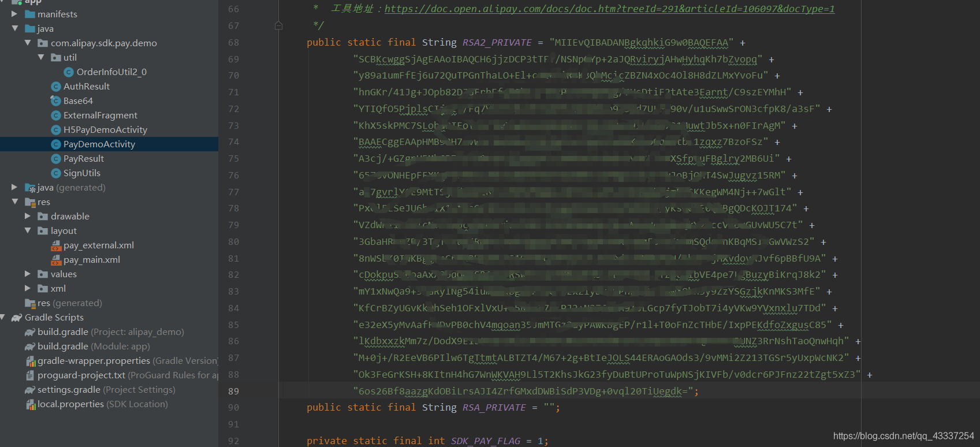The width and height of the screenshot is (980, 447).
Task: Open ExternalFragment class file
Action: pos(100,116)
